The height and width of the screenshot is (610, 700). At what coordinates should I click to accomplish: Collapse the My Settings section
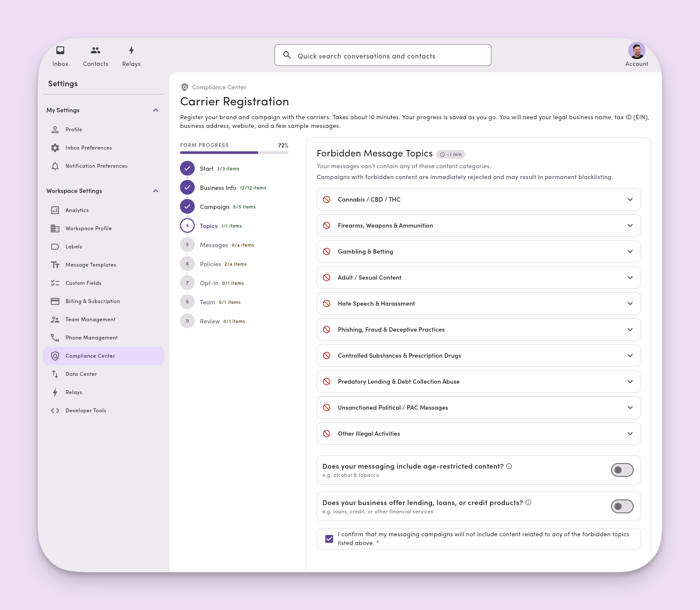pyautogui.click(x=156, y=110)
